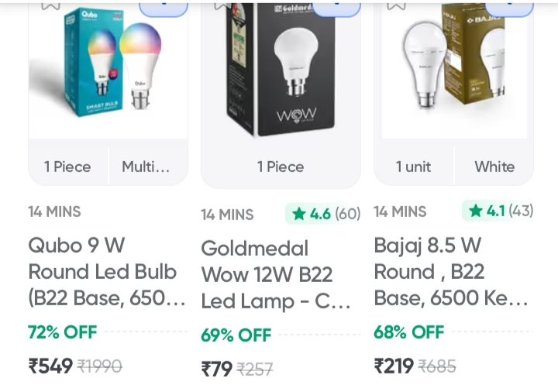Select the White option for Bajaj bulb
This screenshot has width=558, height=392.
pyautogui.click(x=494, y=167)
